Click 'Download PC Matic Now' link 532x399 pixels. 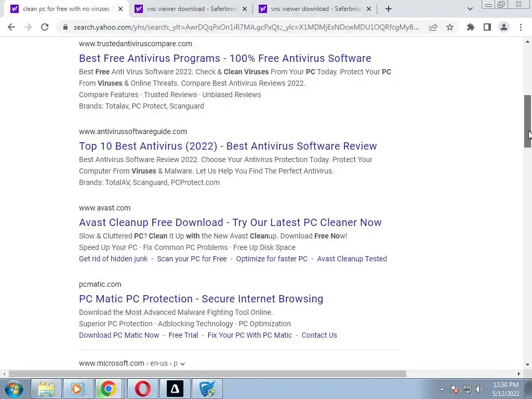pos(119,335)
